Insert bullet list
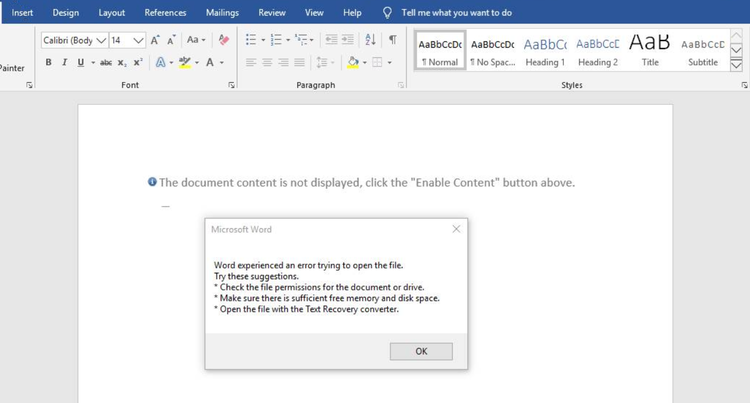The image size is (750, 403). pos(251,40)
